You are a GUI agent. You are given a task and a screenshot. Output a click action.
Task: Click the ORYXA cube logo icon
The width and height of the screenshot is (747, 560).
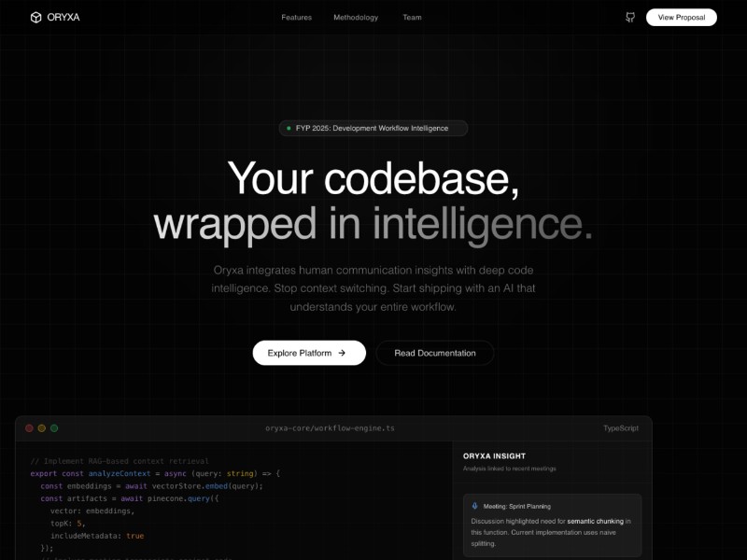click(35, 17)
